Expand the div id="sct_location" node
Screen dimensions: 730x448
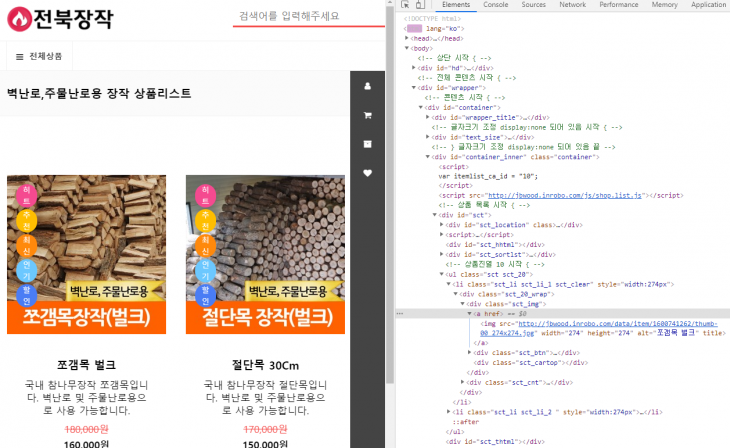click(x=442, y=224)
